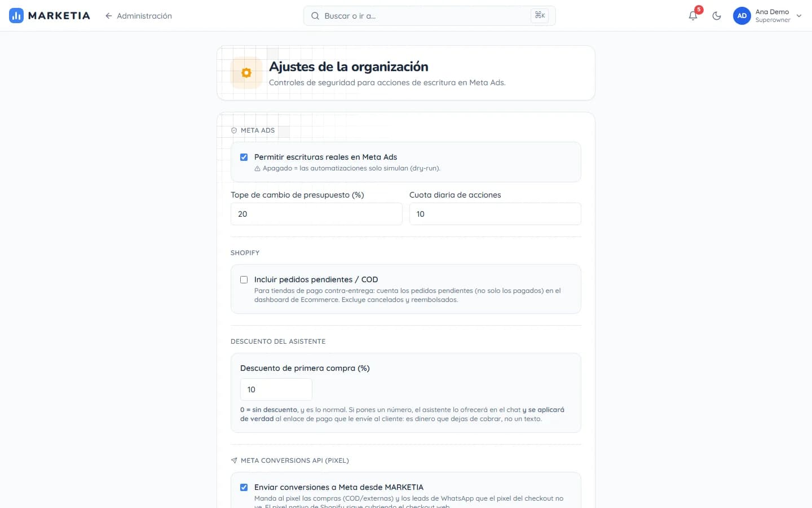Go back to Administración

pyautogui.click(x=138, y=16)
